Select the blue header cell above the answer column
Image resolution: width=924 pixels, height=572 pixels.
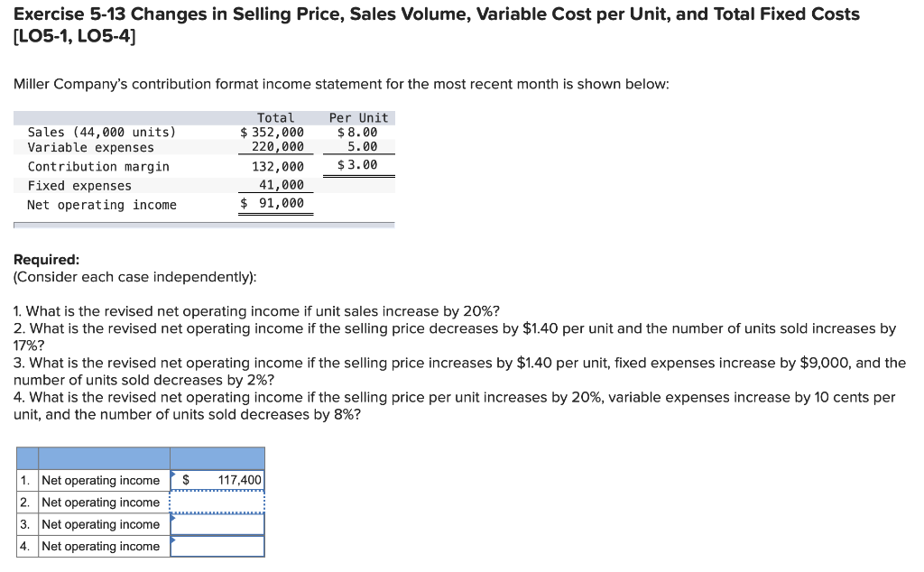217,457
